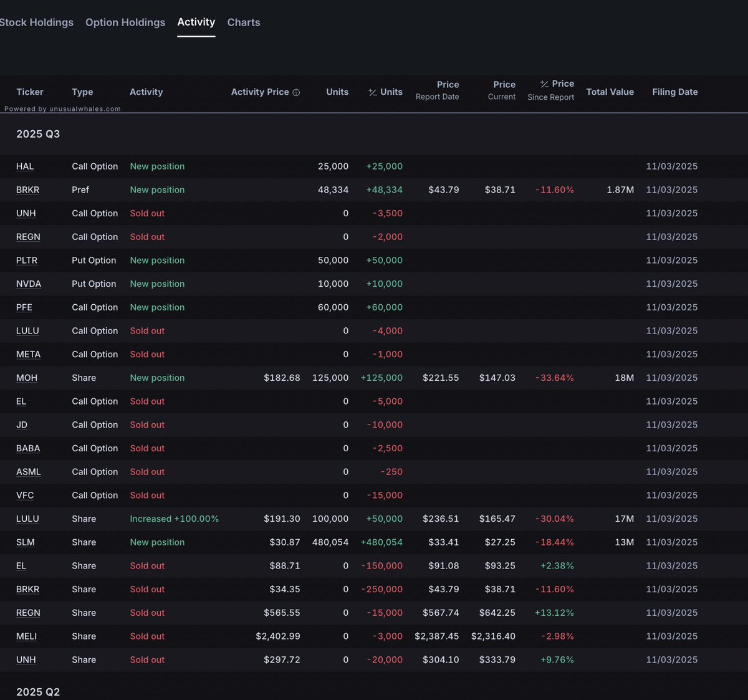Open the Option Holdings tab

pyautogui.click(x=125, y=22)
